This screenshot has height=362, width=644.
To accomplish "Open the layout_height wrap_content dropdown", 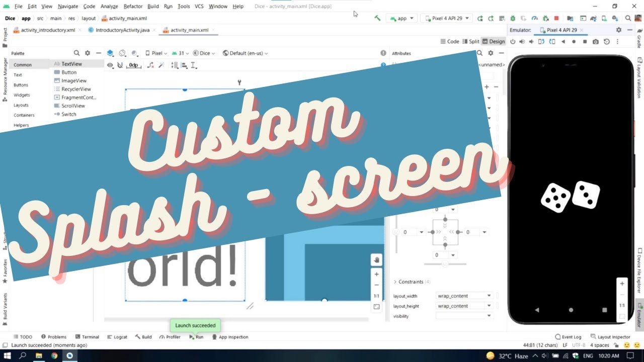I will point(464,306).
